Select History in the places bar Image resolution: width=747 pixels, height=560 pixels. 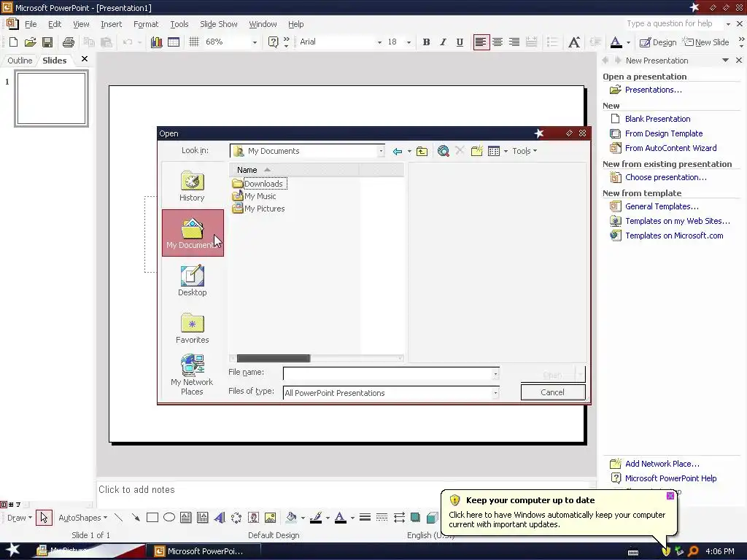point(192,186)
